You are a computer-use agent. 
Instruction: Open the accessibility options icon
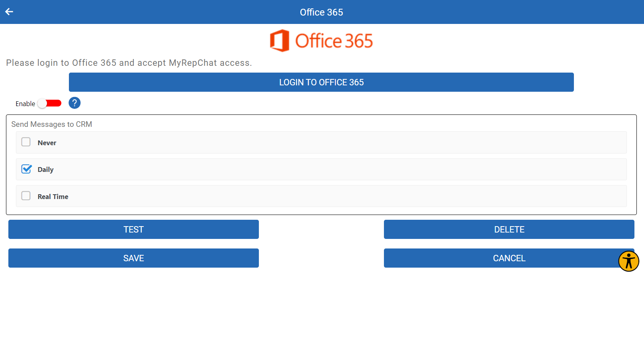(x=628, y=261)
